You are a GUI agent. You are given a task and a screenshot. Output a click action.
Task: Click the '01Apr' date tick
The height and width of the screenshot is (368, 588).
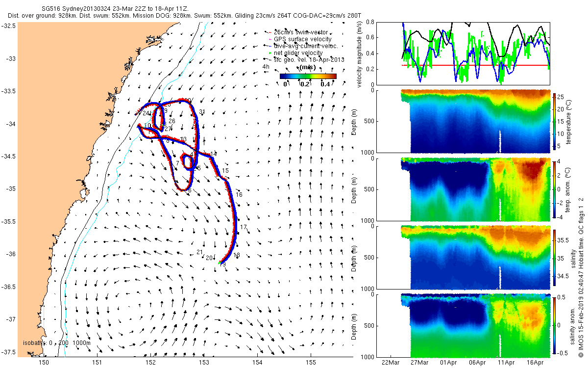pyautogui.click(x=448, y=363)
